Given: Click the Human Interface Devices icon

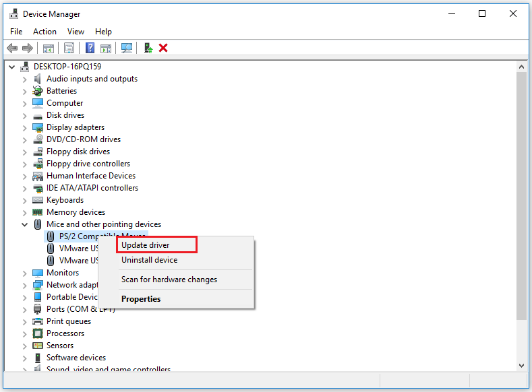Looking at the screenshot, I should pos(38,176).
